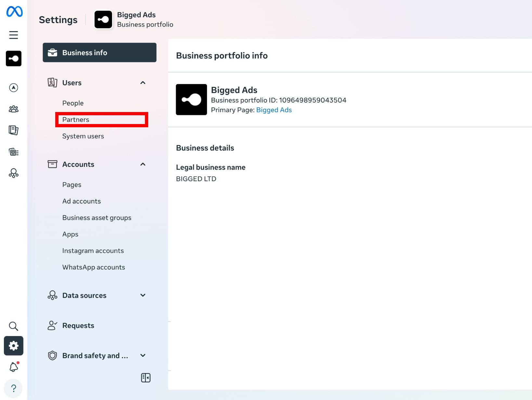Click the Accounts section label
The height and width of the screenshot is (400, 532).
(78, 164)
